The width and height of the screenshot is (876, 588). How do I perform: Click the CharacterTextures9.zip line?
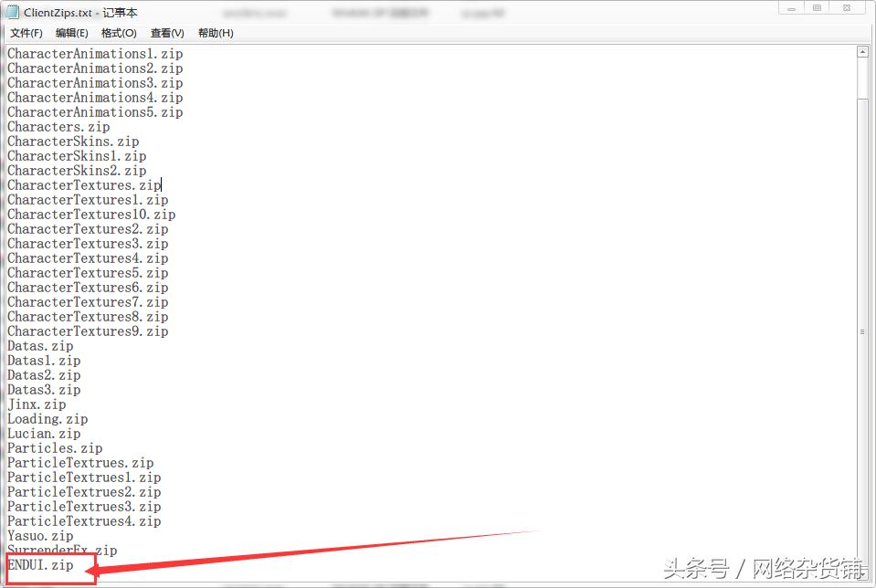(x=88, y=331)
